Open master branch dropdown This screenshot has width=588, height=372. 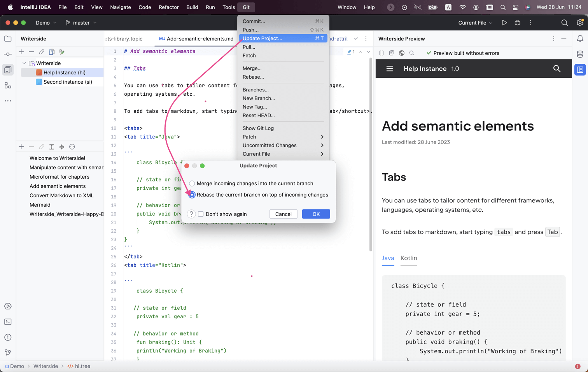point(81,23)
